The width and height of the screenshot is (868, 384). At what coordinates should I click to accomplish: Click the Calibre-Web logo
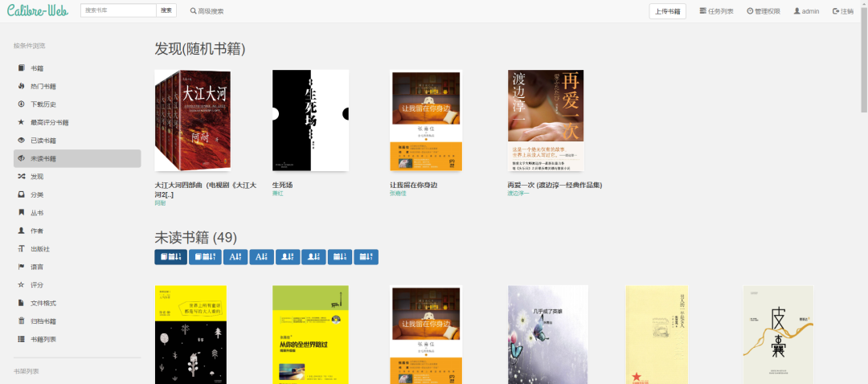click(x=38, y=10)
